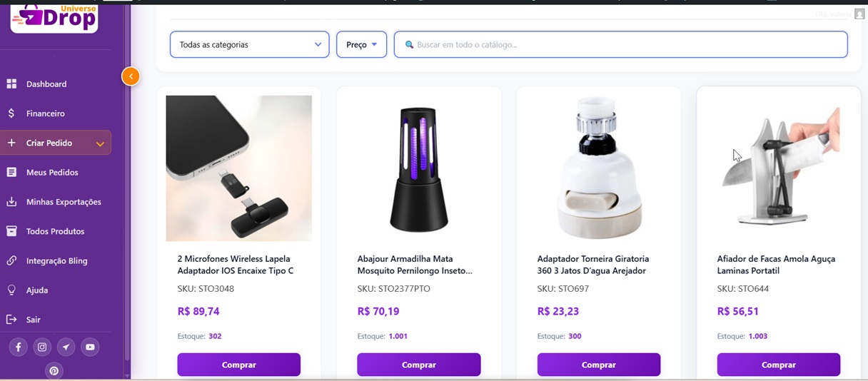The image size is (868, 381).
Task: Click the search magnifier icon
Action: 409,45
